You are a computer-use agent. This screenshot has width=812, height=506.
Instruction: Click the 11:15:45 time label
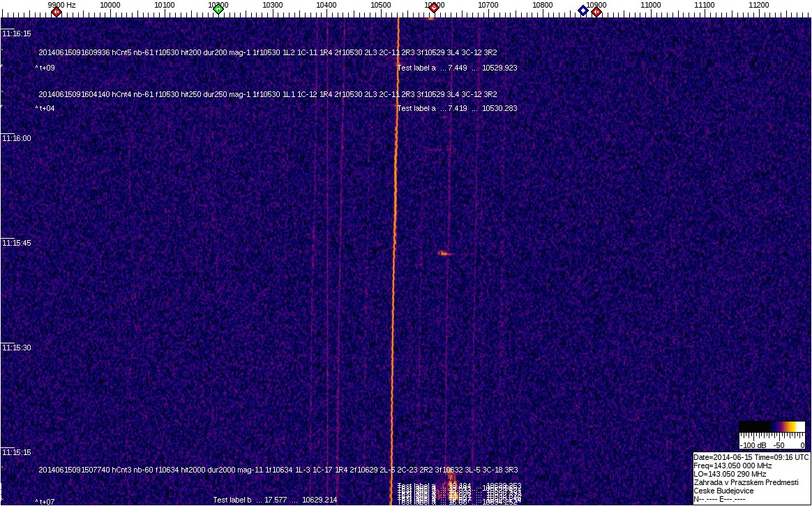[17, 243]
